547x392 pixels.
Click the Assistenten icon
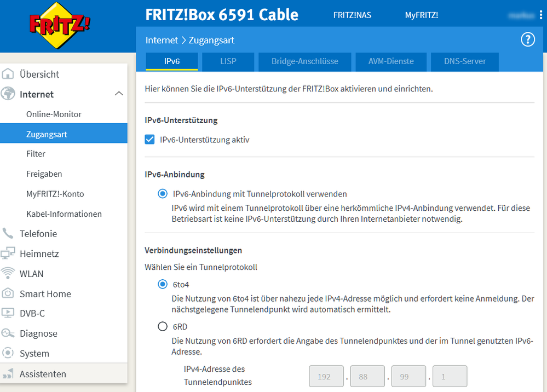(x=8, y=373)
